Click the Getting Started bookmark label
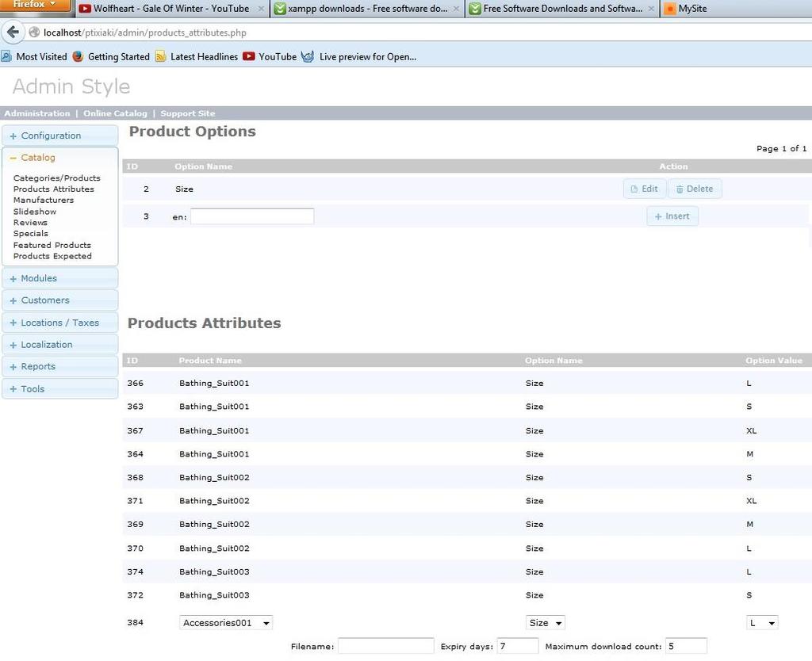812x661 pixels. click(119, 57)
